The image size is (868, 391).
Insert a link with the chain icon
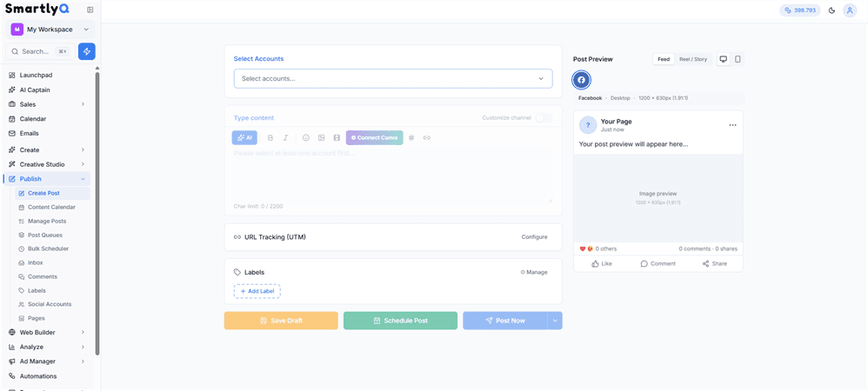click(426, 137)
